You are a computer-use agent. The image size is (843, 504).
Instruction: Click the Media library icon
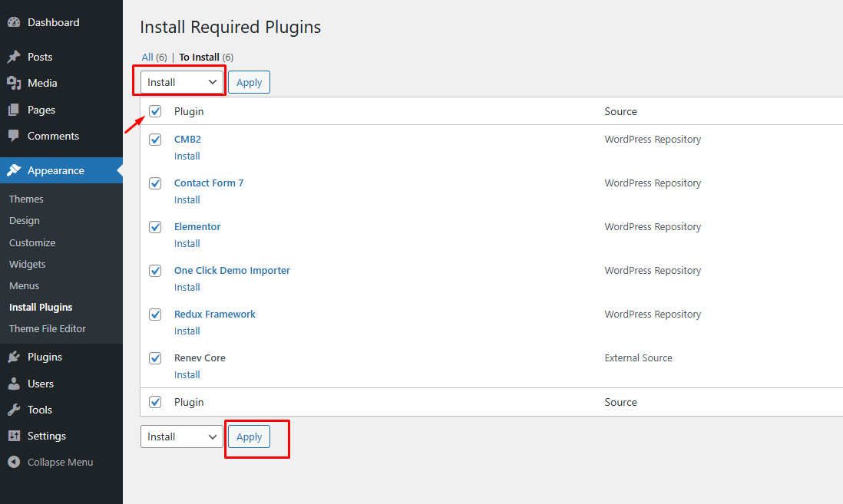click(x=14, y=84)
